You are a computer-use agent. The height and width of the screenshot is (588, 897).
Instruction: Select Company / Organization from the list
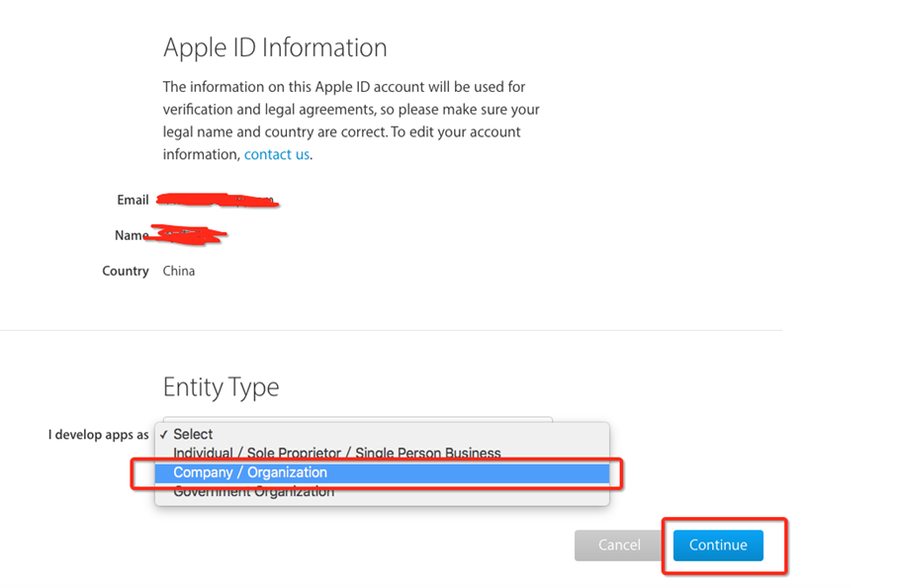[250, 472]
